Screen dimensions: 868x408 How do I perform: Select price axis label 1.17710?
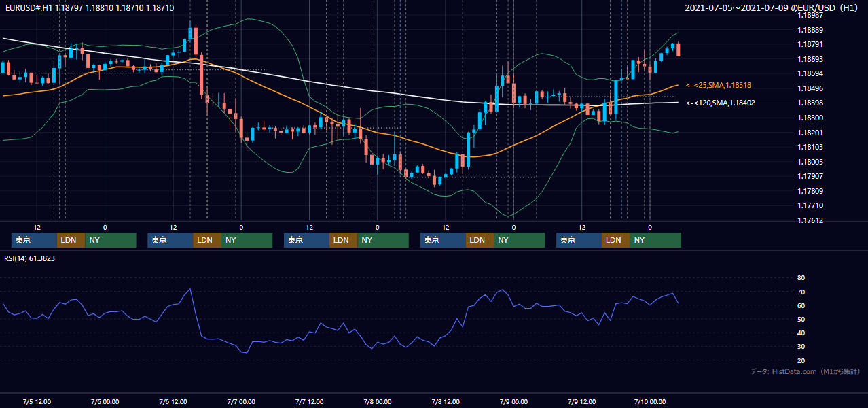[810, 205]
